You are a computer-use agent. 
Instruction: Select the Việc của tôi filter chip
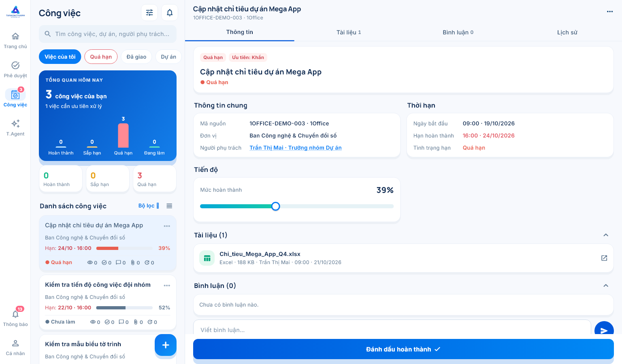[60, 57]
